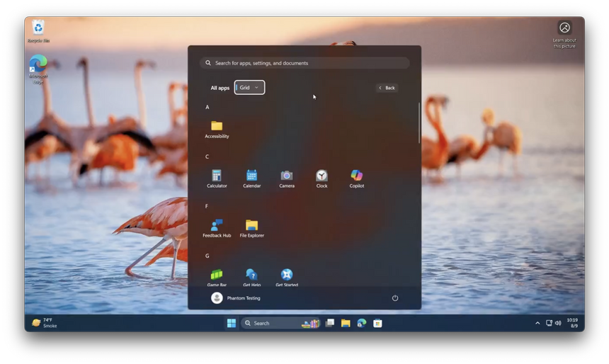Click the Windows Start button in taskbar
This screenshot has width=609, height=364.
pos(232,323)
